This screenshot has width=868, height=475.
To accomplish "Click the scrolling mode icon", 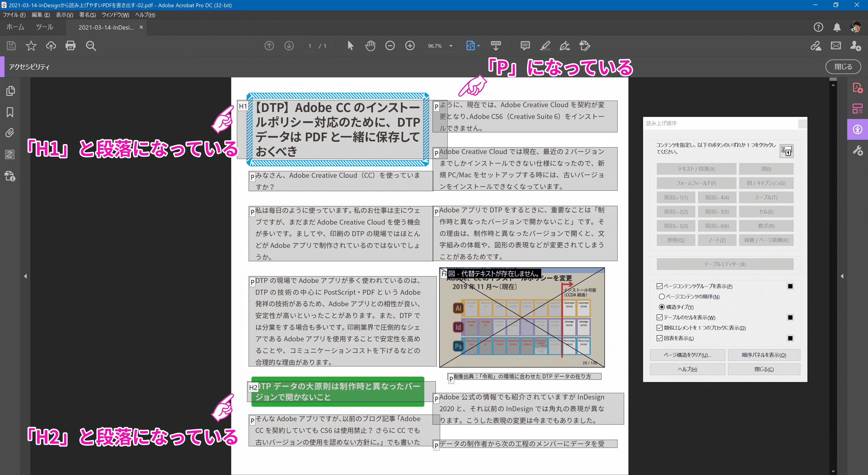I will click(x=496, y=45).
